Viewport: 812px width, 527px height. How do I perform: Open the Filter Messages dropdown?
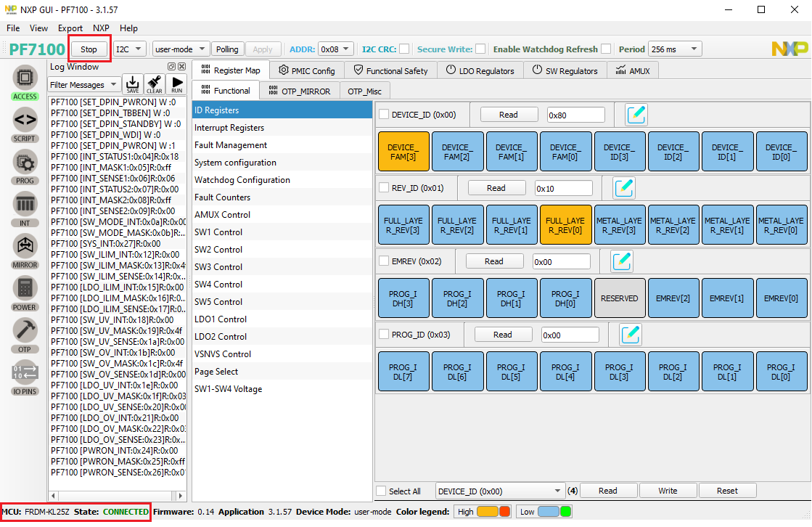[x=84, y=85]
